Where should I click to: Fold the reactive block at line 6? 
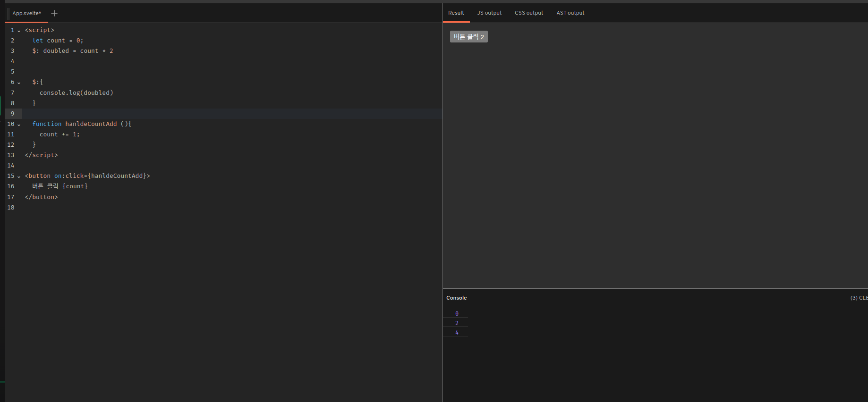point(19,83)
